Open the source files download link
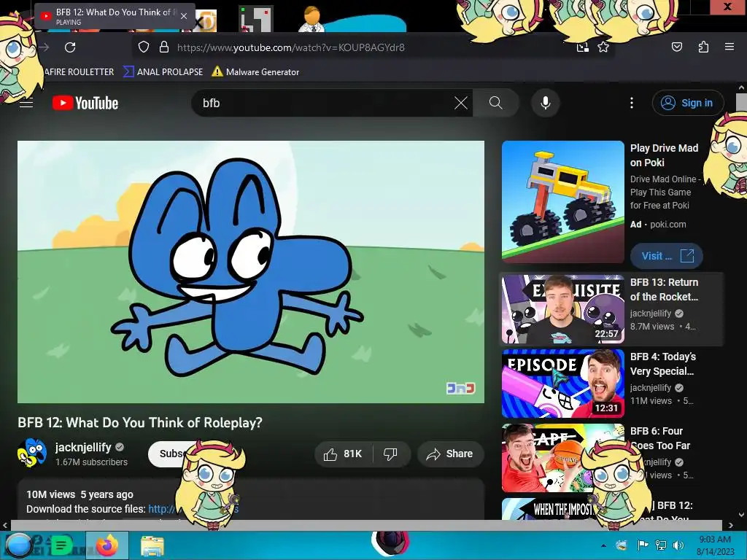This screenshot has height=560, width=747. (161, 509)
